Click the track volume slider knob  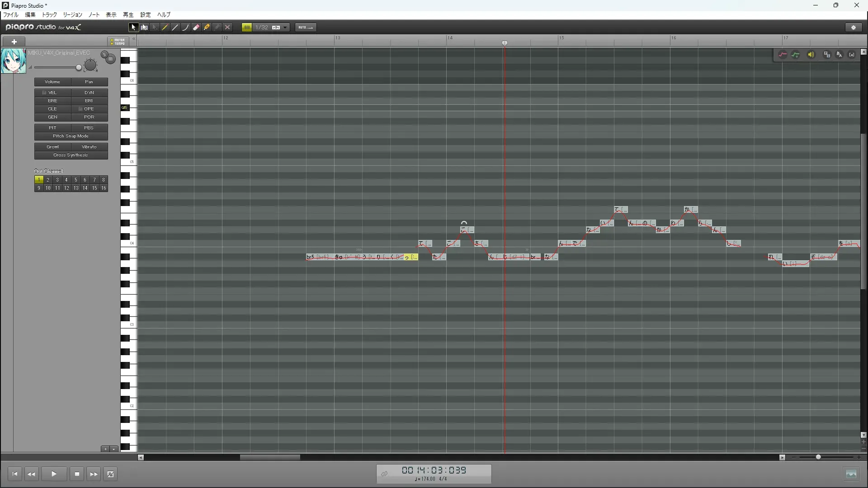click(x=79, y=68)
